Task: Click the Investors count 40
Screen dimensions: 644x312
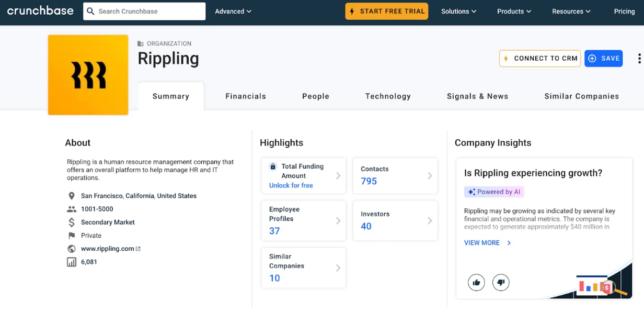Action: [366, 226]
